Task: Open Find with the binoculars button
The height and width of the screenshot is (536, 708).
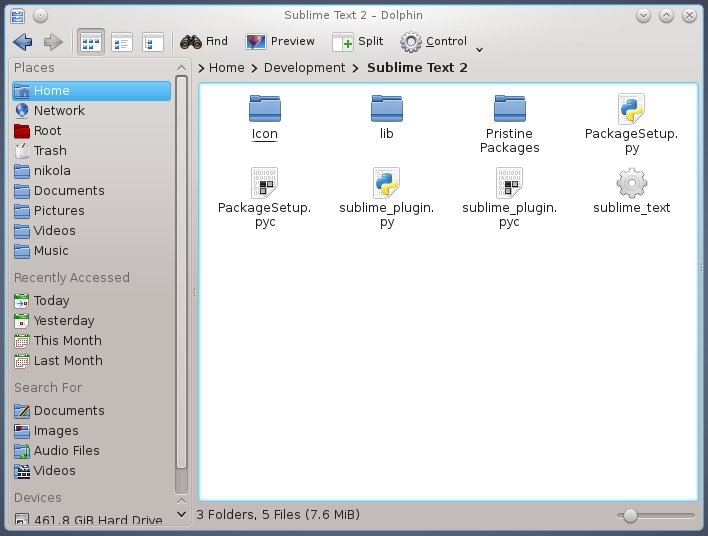Action: click(204, 42)
